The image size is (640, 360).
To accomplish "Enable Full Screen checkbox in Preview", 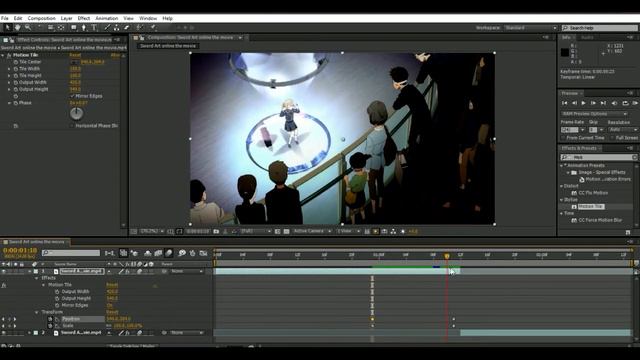I will pos(612,138).
